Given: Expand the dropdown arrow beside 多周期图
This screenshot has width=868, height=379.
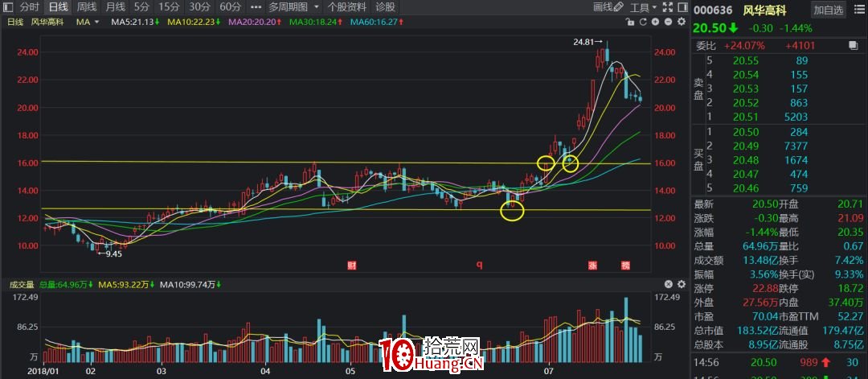Looking at the screenshot, I should (316, 7).
